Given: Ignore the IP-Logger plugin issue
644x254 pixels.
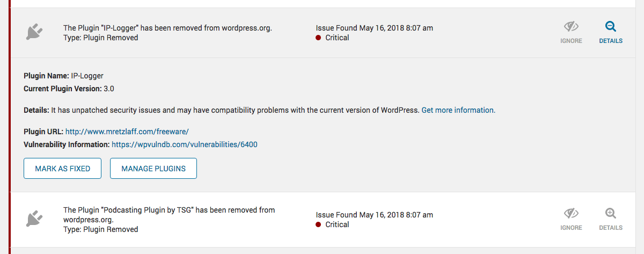Looking at the screenshot, I should tap(571, 32).
